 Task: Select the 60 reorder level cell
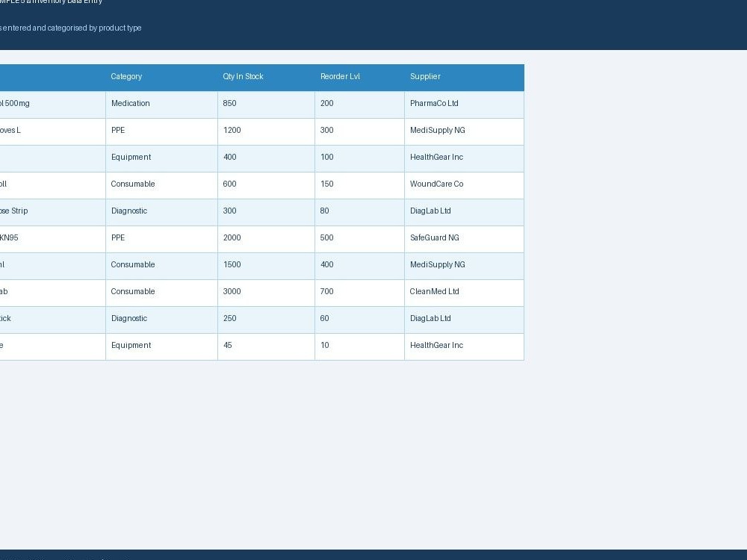click(x=360, y=320)
